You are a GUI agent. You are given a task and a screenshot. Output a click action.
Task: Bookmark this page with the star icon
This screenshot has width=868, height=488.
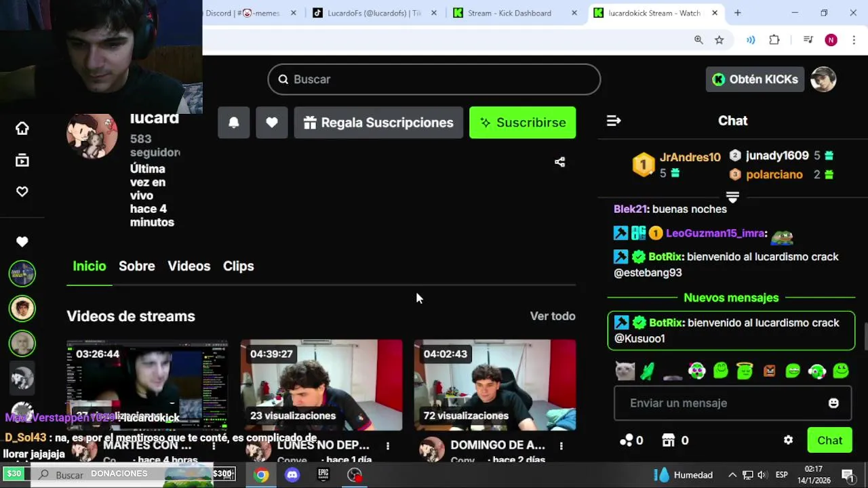[719, 40]
